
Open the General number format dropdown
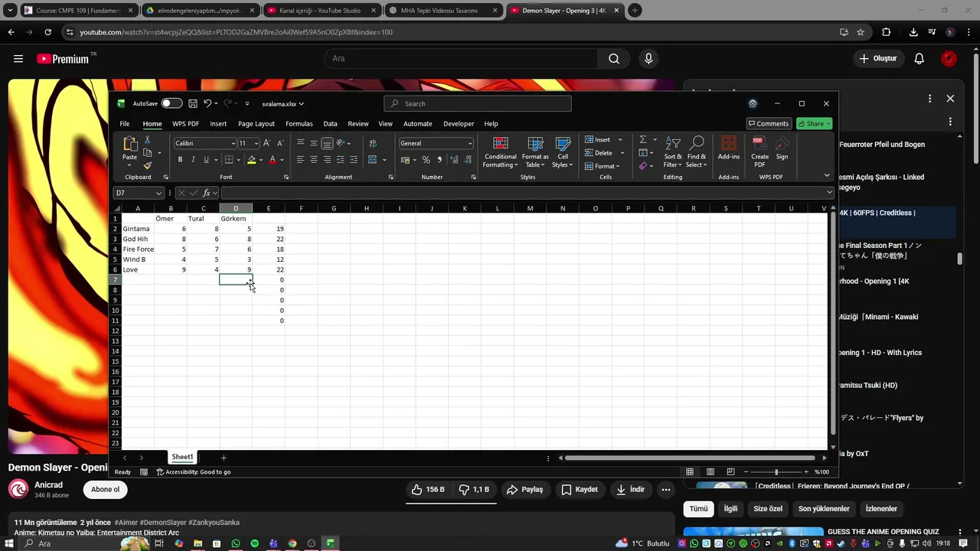pos(469,143)
